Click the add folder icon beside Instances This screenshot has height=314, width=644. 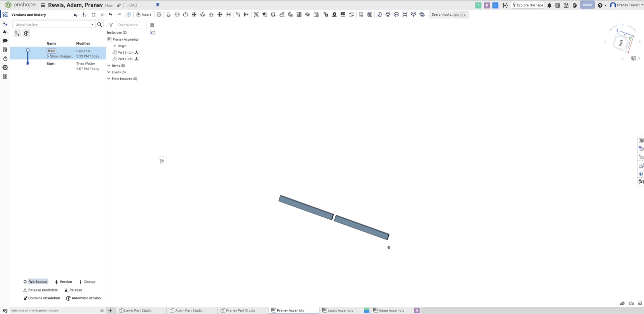[x=153, y=33]
